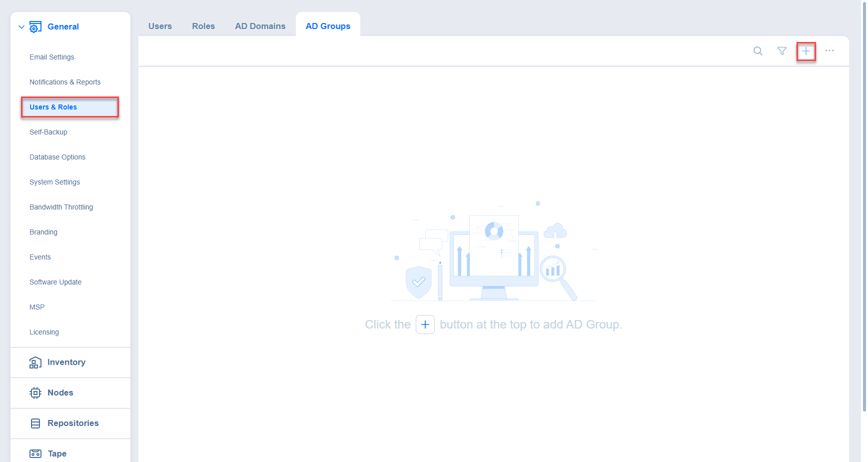Go to Notifications & Reports
The height and width of the screenshot is (462, 868).
coord(65,82)
